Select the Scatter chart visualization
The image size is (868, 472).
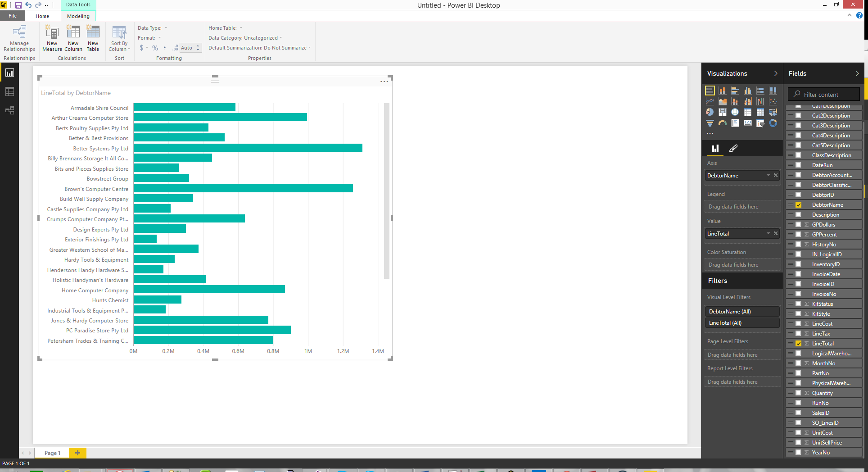pos(773,101)
